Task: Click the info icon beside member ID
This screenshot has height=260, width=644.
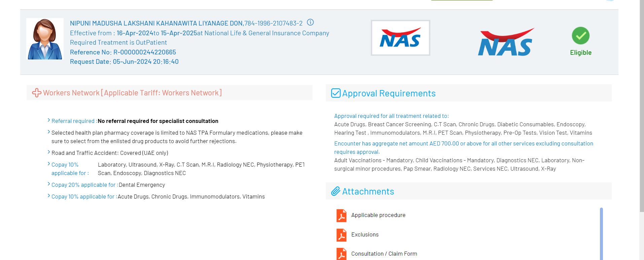Action: (x=310, y=23)
